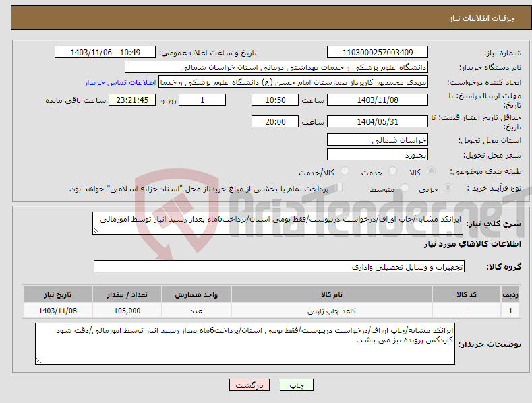Click the اطلاعات کالاهای مورد نیاز section heading
Screen dimensions: 532x403
(472, 244)
